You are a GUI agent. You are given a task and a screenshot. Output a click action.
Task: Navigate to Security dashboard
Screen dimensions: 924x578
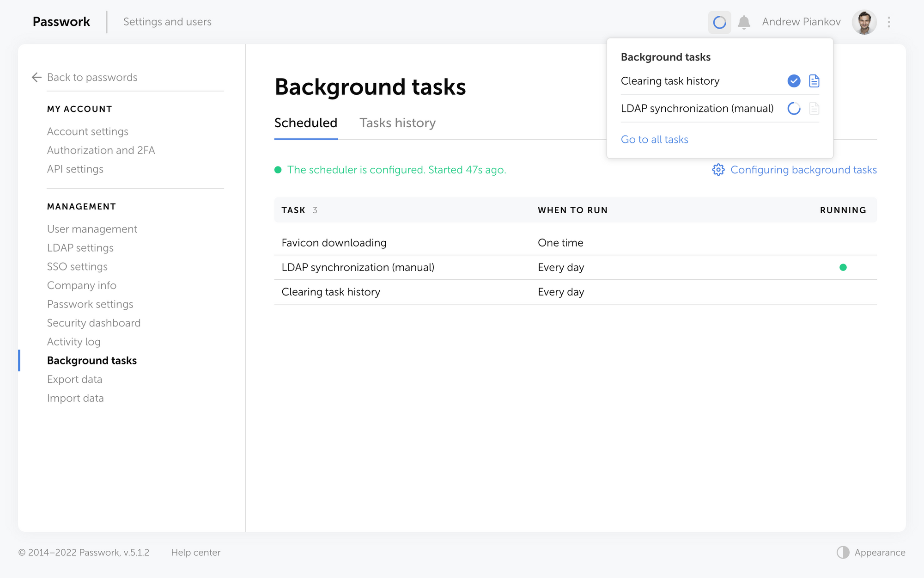(94, 323)
